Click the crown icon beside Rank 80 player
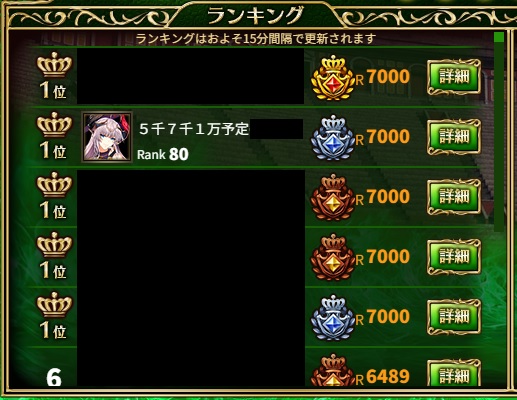The image size is (517, 400). 54,125
